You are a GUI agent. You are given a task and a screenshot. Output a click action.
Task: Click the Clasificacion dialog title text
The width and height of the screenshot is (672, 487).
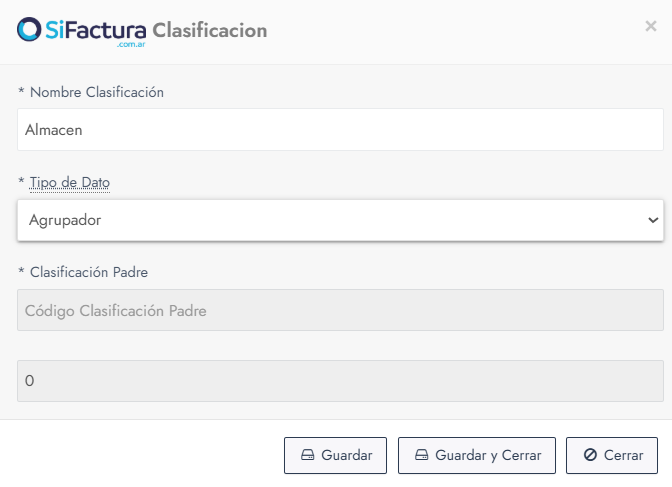pos(210,30)
